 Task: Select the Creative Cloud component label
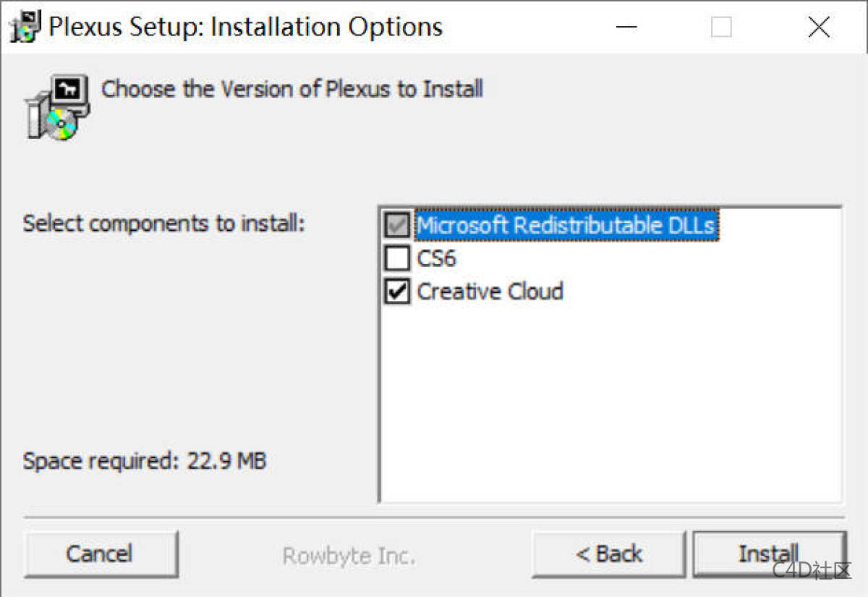coord(490,292)
